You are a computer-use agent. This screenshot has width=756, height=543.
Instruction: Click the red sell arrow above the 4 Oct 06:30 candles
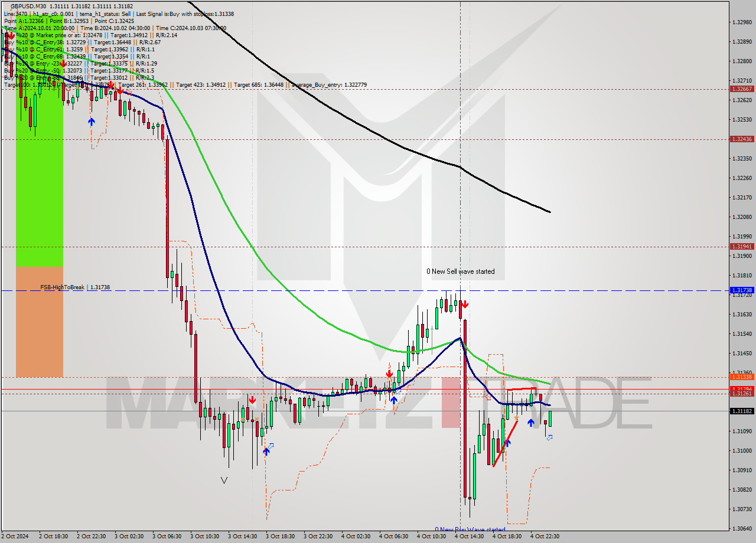(x=389, y=374)
